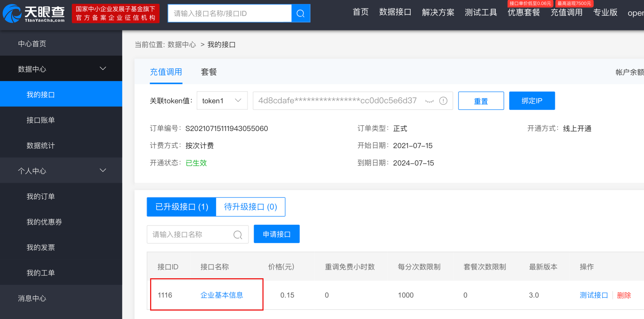Open the token1 dropdown
The image size is (644, 319).
coord(222,101)
